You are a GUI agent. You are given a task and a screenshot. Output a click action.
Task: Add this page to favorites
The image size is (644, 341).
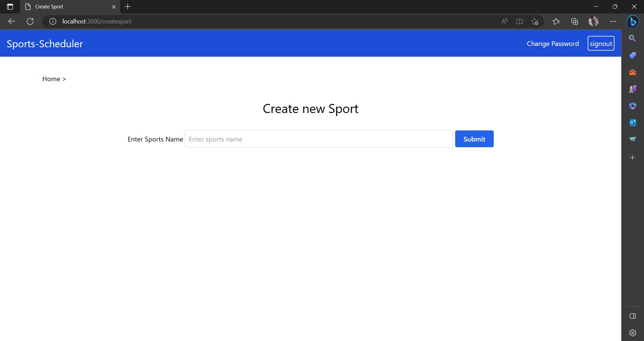coord(535,21)
